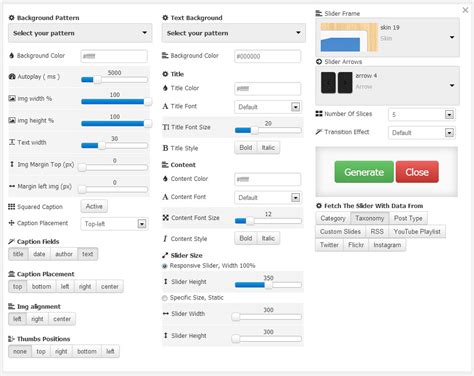
Task: Click the Autoplay slider handle
Action: [x=97, y=80]
